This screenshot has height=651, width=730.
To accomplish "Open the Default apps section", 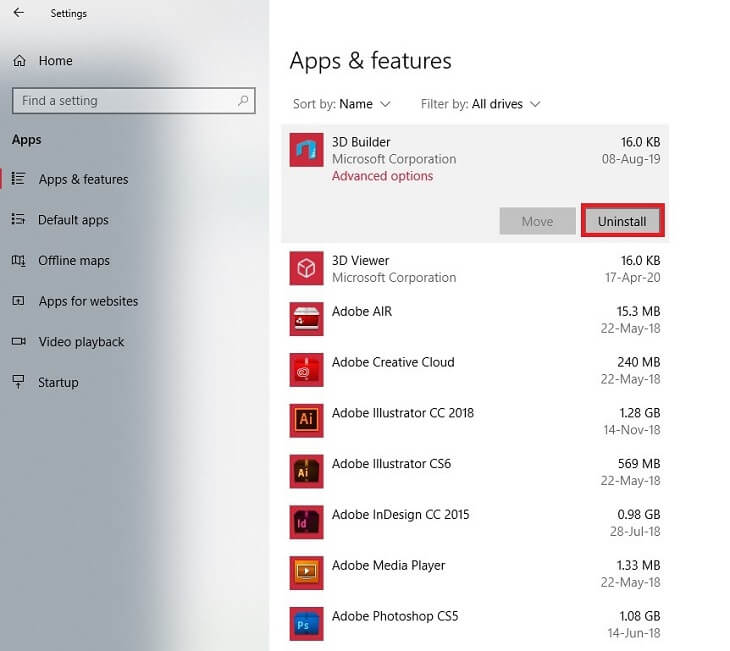I will click(73, 220).
